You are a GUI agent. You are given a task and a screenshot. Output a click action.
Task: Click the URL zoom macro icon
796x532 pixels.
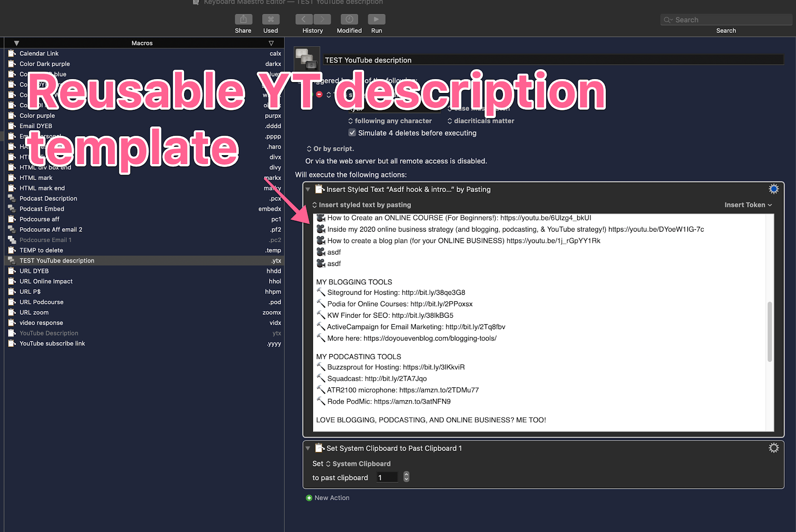12,312
